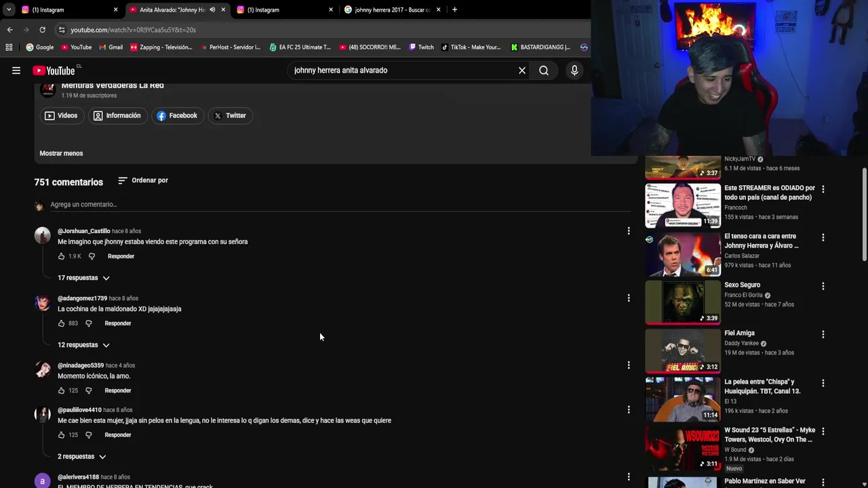Go to the YouTube home logo
Screen dimensions: 868x488
point(54,70)
